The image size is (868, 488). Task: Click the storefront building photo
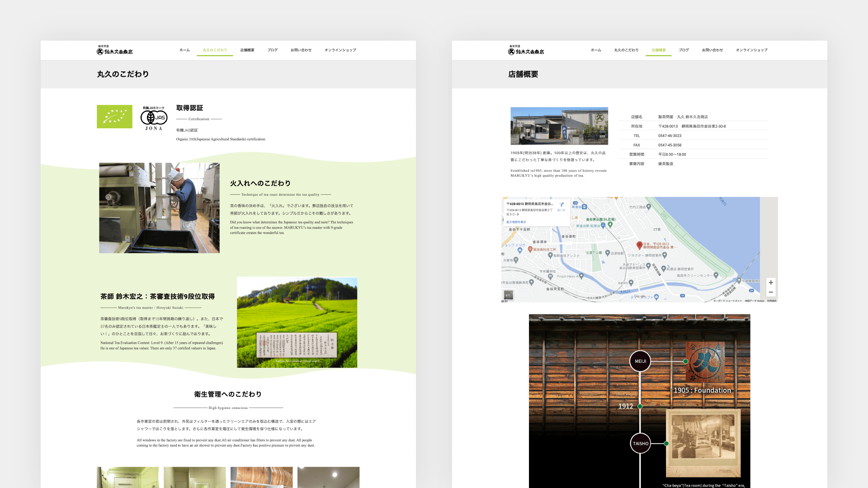click(x=559, y=126)
